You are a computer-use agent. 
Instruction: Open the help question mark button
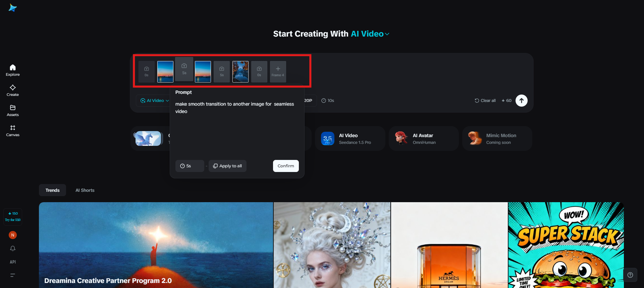pyautogui.click(x=630, y=275)
